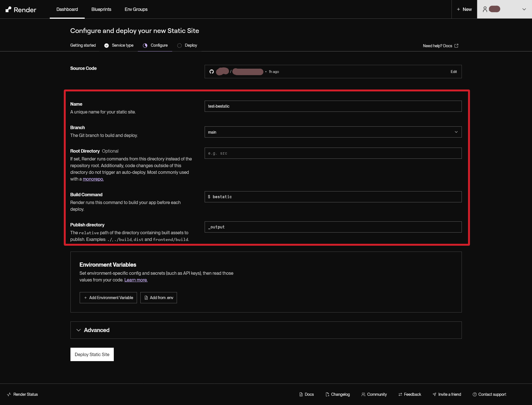Open the account dropdown chevron
This screenshot has height=405, width=532.
(524, 9)
